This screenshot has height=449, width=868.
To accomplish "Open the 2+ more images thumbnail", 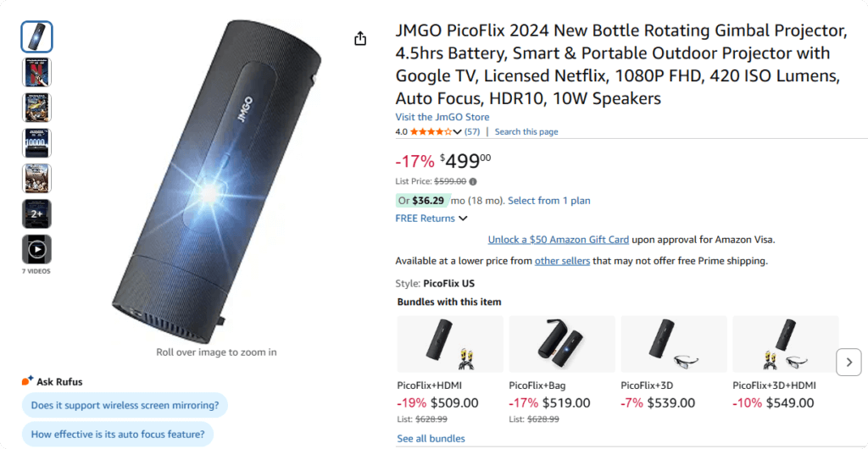I will 36,213.
